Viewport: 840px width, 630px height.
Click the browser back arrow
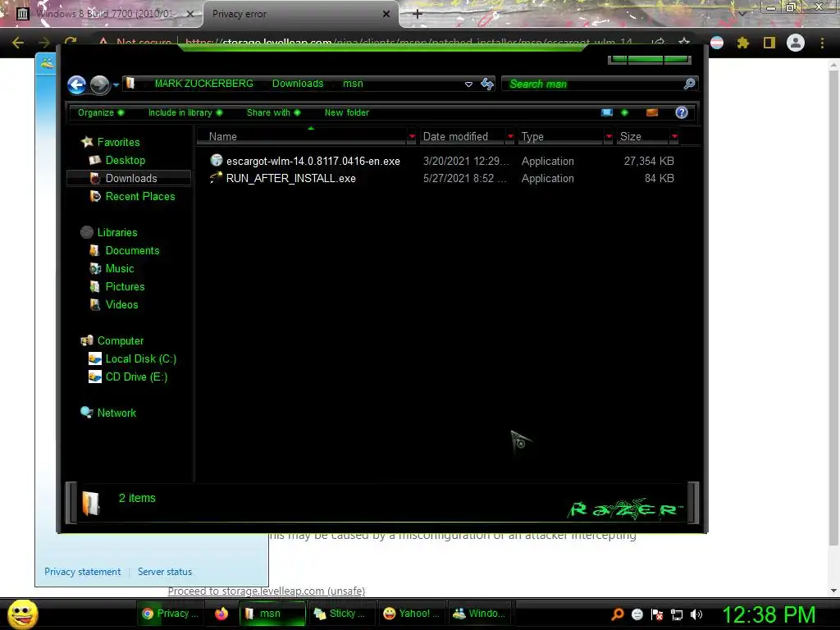(18, 43)
